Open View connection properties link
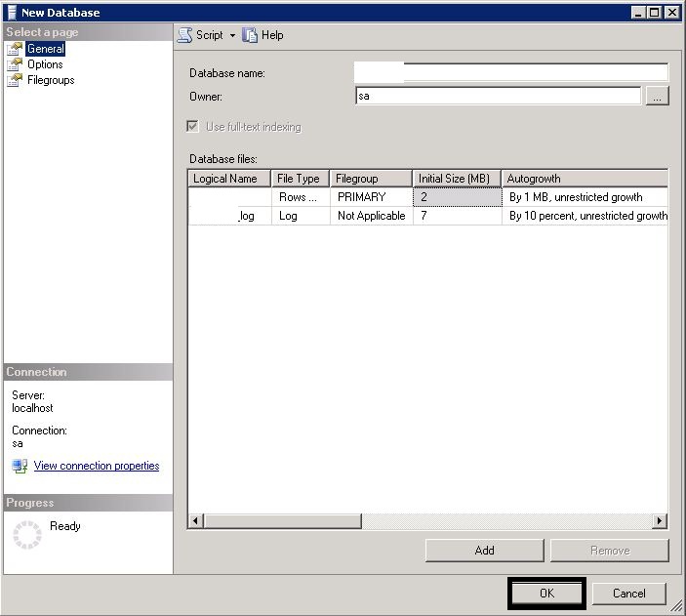The height and width of the screenshot is (616, 686). click(x=96, y=466)
